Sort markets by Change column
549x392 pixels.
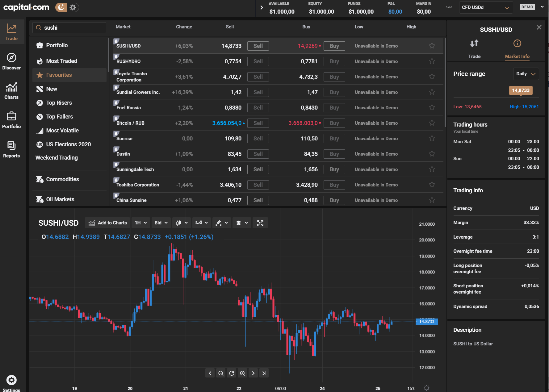(x=184, y=27)
